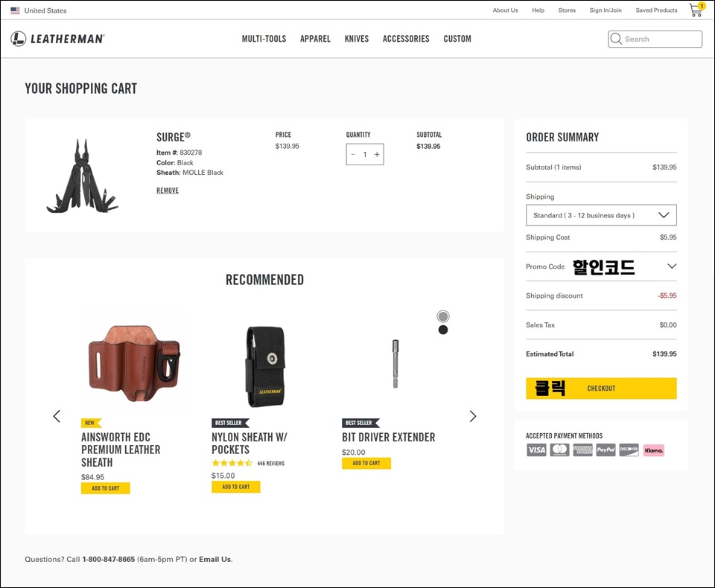Viewport: 715px width, 588px height.
Task: Open the Help link
Action: (x=538, y=10)
